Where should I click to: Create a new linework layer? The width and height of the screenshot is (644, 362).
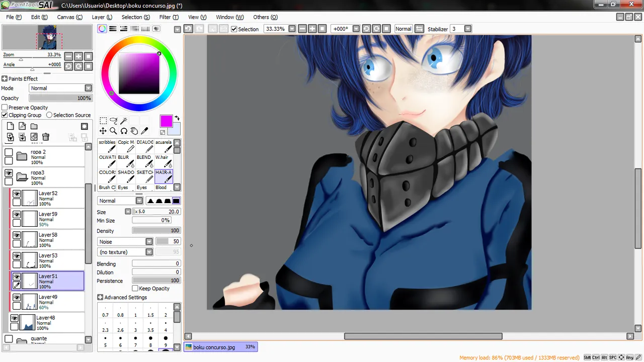click(x=22, y=126)
